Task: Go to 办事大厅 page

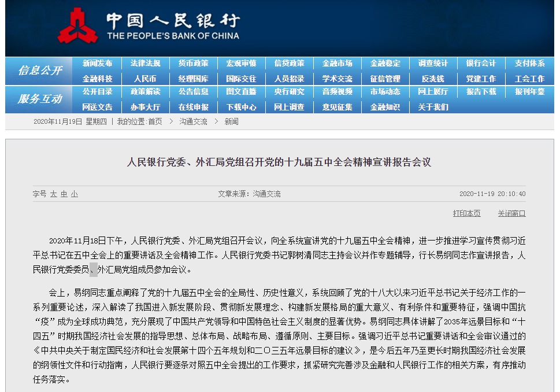Action: [x=146, y=107]
